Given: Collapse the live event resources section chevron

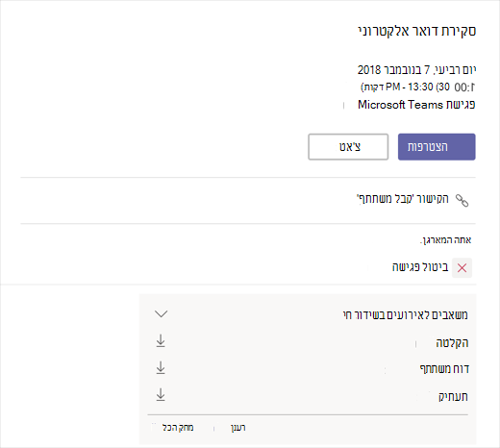Looking at the screenshot, I should coord(161,313).
